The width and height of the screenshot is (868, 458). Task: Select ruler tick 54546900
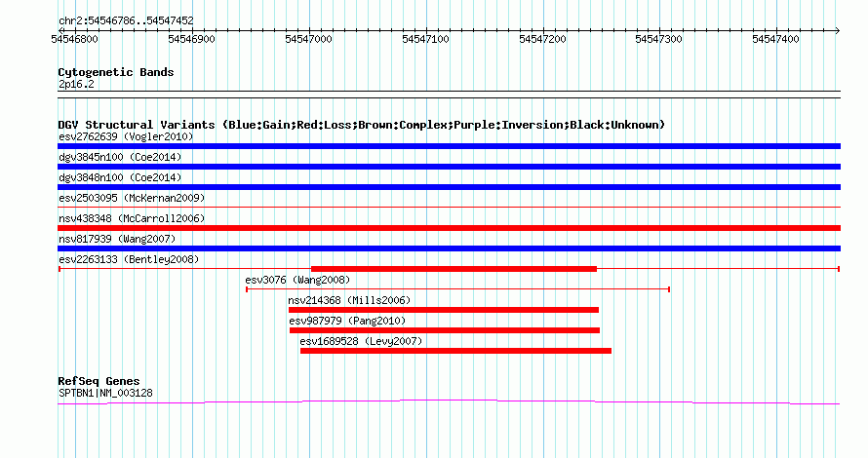[191, 39]
